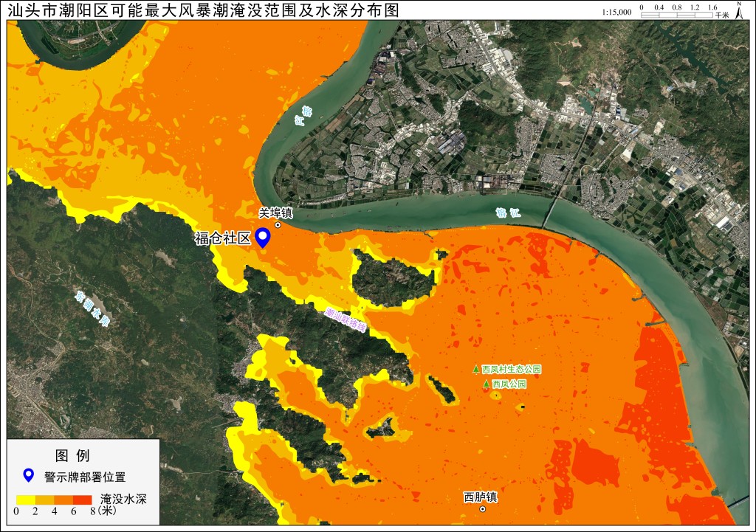Click the 潮汕联络线 road label
756x532 pixels.
tap(346, 320)
